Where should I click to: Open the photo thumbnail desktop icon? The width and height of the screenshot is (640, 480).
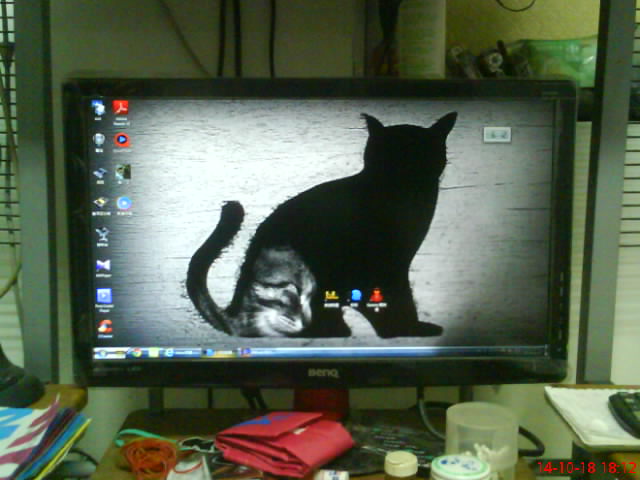(122, 172)
